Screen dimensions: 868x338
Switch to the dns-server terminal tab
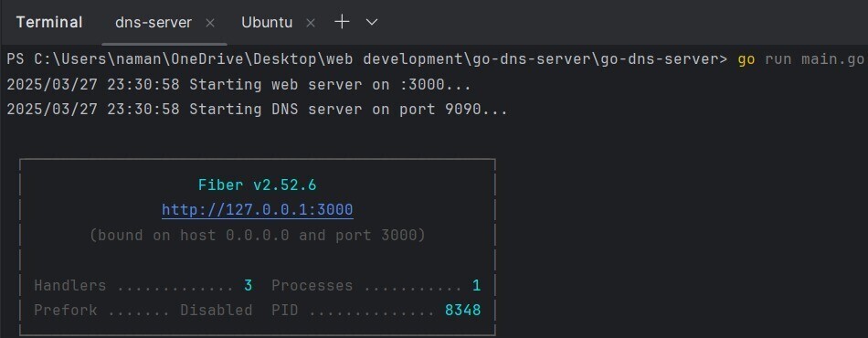(x=153, y=23)
